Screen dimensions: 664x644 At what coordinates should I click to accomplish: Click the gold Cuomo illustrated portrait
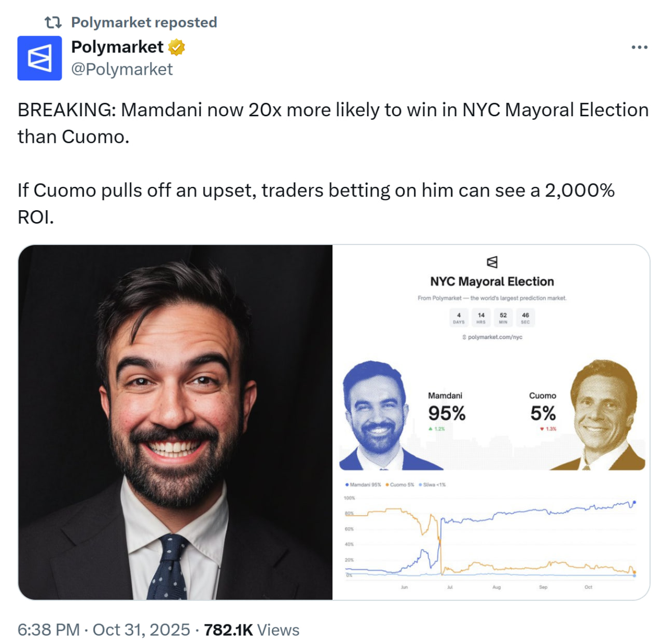[x=605, y=415]
